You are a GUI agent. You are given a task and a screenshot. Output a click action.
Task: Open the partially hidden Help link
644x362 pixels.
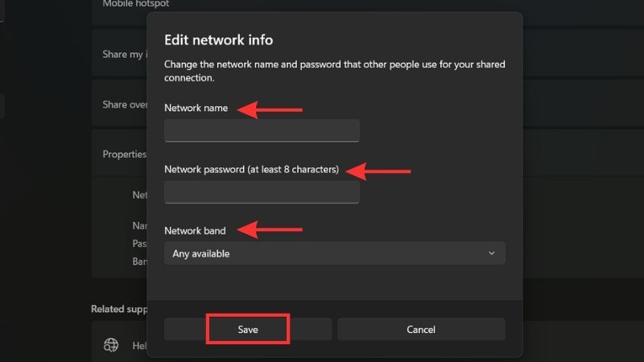pos(138,345)
